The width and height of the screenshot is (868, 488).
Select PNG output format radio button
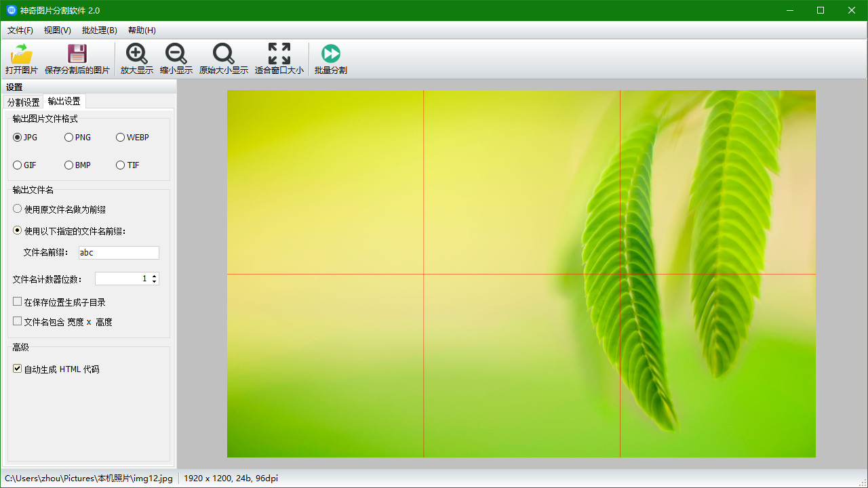(x=69, y=138)
